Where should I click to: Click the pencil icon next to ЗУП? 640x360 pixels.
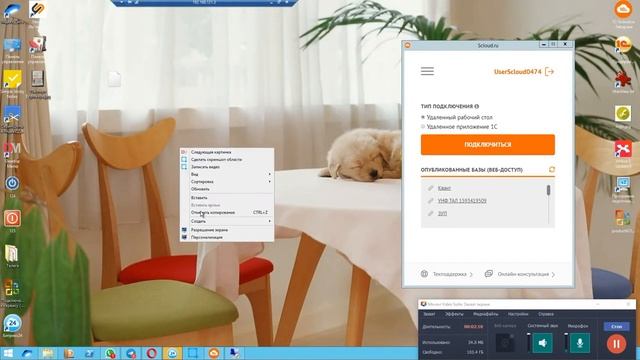pyautogui.click(x=430, y=213)
